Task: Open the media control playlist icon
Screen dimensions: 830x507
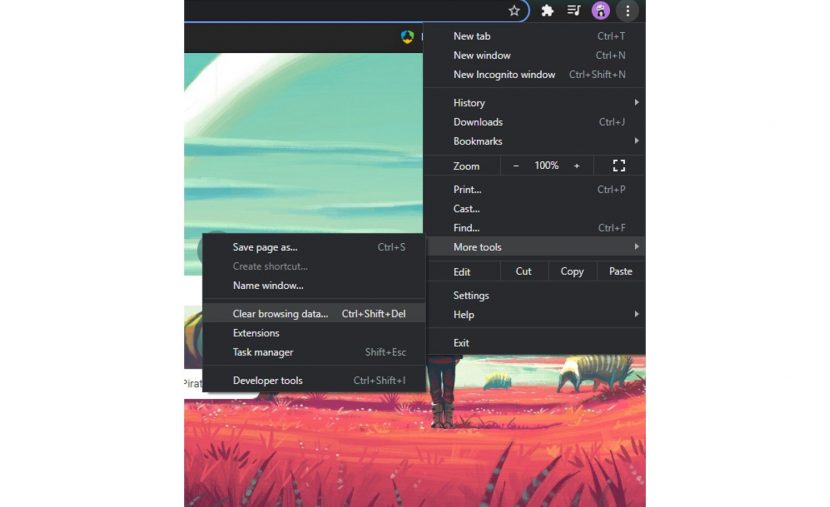Action: click(x=574, y=11)
